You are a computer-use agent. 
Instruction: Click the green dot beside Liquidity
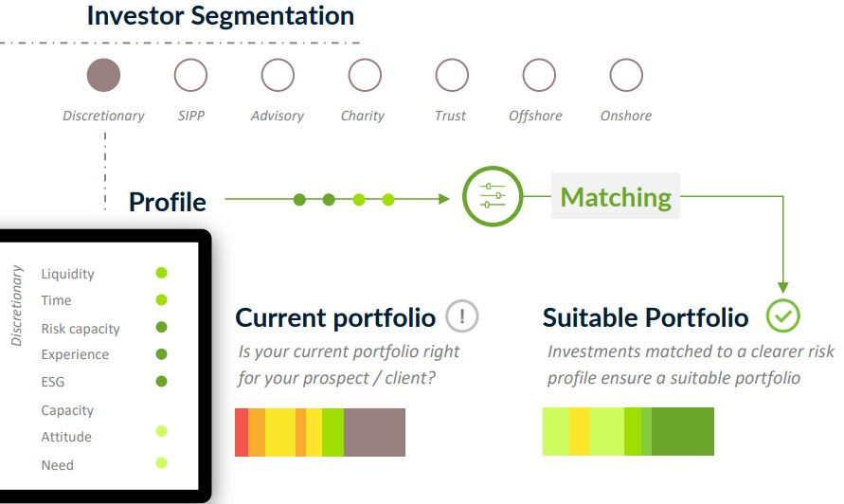coord(161,273)
